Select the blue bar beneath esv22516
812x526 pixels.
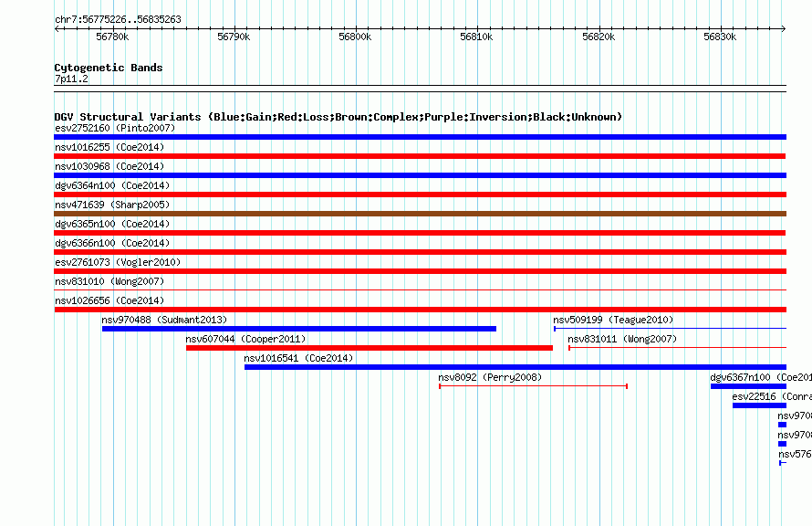tap(759, 405)
